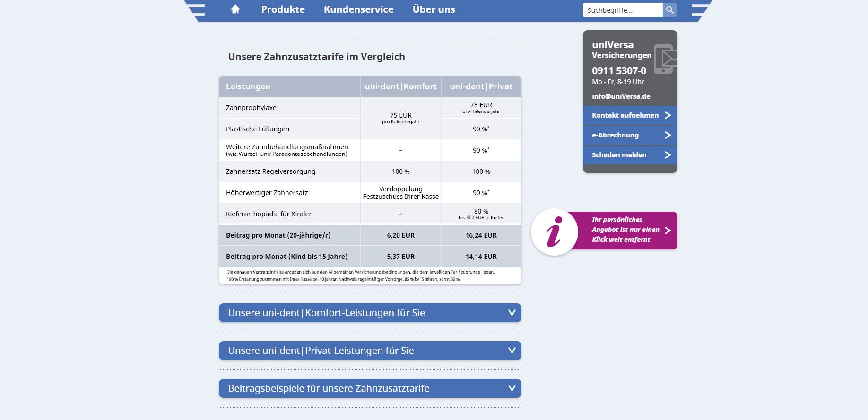Select Höherwertiger Zahnersatz row label
868x420 pixels.
(267, 193)
